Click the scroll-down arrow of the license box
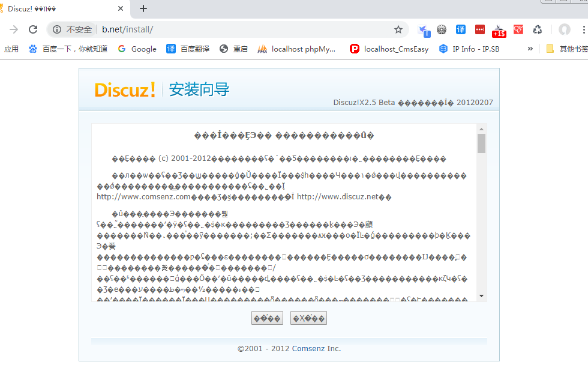 pyautogui.click(x=481, y=297)
